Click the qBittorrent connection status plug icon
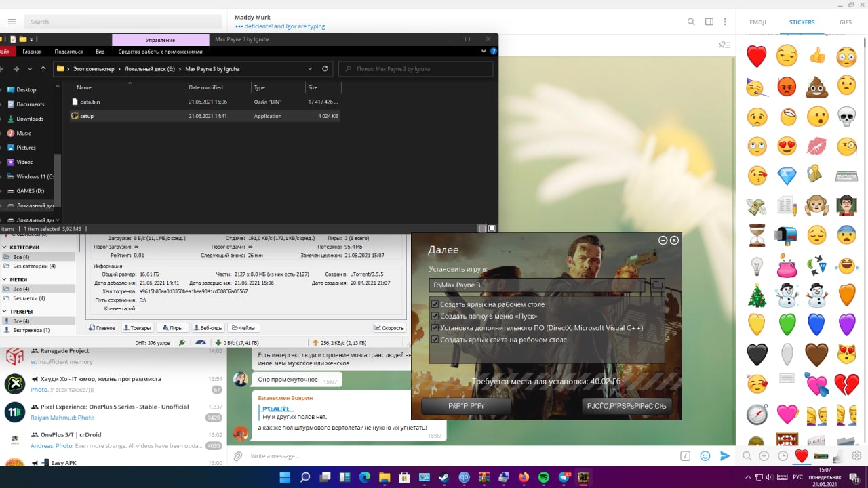Viewport: 868px width, 488px height. click(x=182, y=343)
